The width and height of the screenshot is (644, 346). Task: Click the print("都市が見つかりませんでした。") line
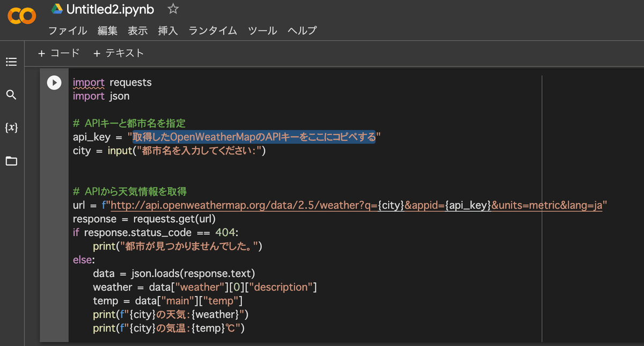pos(177,246)
